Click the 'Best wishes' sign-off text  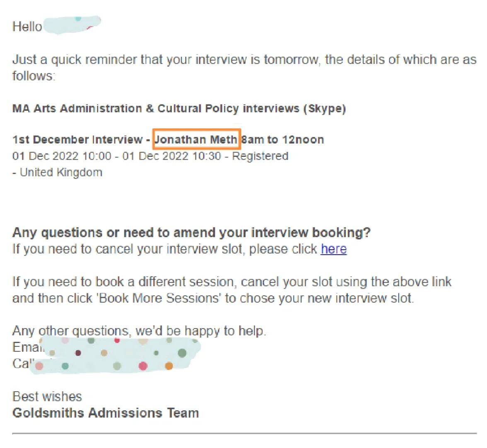[x=47, y=397]
